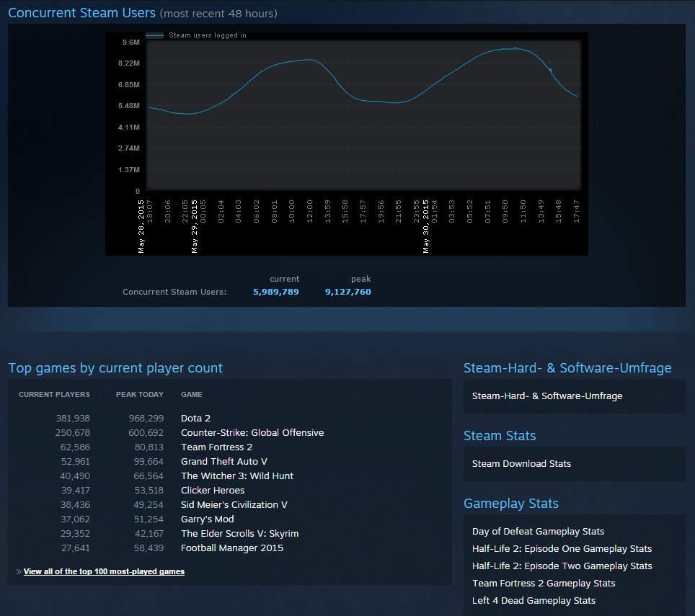Click the 53,518 peak today value
The width and height of the screenshot is (695, 616).
coord(149,490)
